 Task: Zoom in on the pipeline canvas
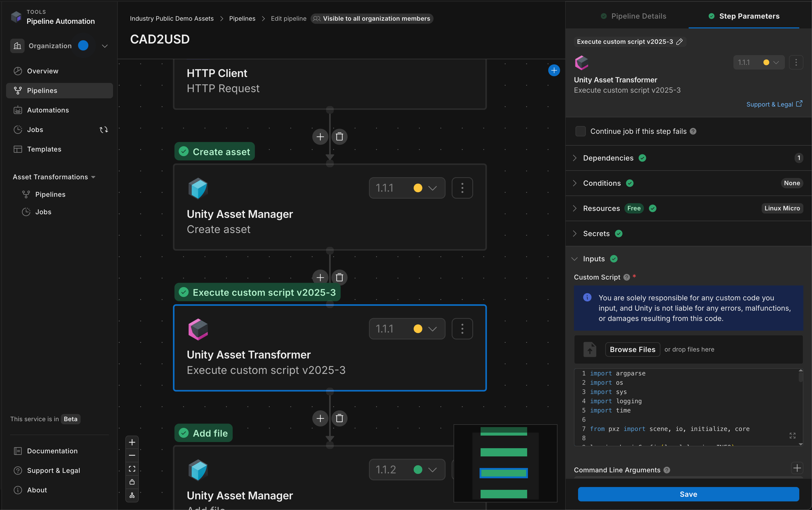132,442
